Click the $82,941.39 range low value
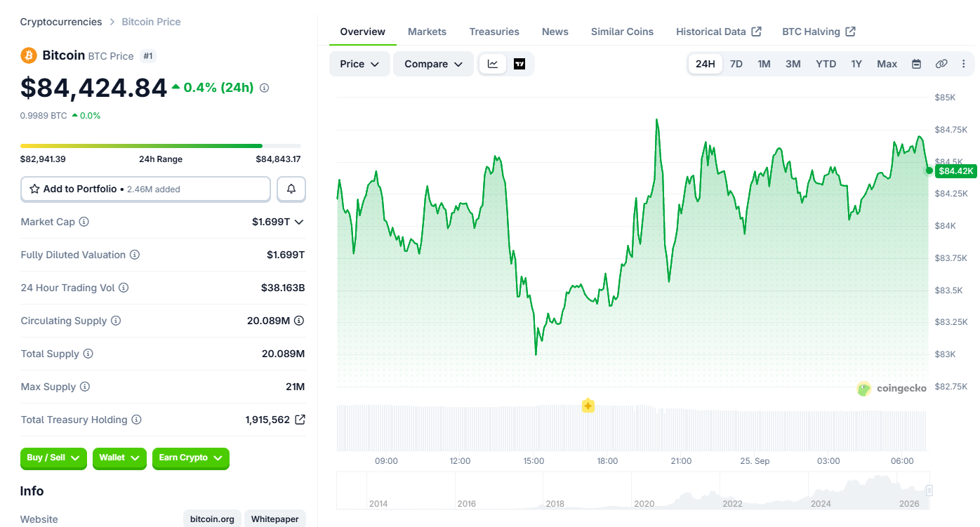Viewport: 980px width, 527px height. point(43,159)
